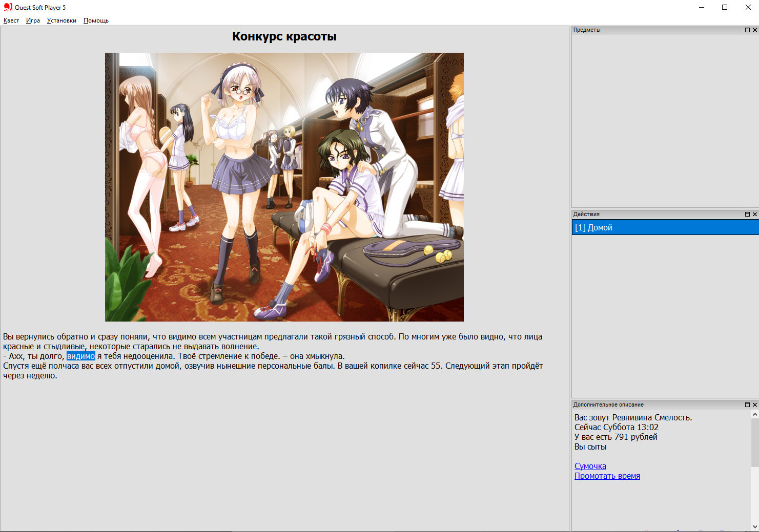This screenshot has height=532, width=759.
Task: Click the scrollbar thumb in the description panel
Action: point(755,442)
